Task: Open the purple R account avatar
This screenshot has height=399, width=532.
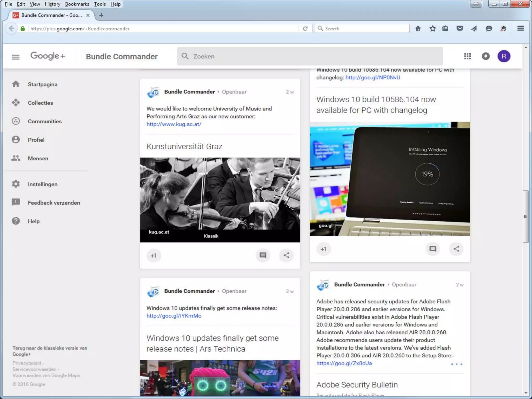Action: (504, 56)
